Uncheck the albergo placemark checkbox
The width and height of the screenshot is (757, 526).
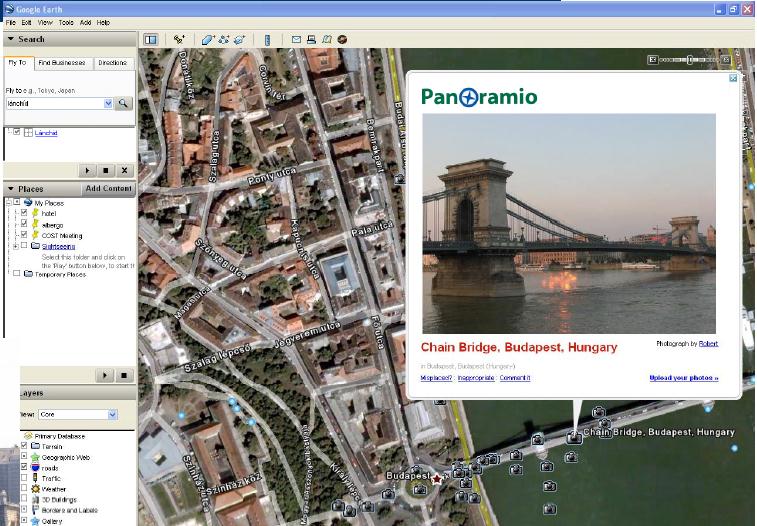[x=24, y=223]
